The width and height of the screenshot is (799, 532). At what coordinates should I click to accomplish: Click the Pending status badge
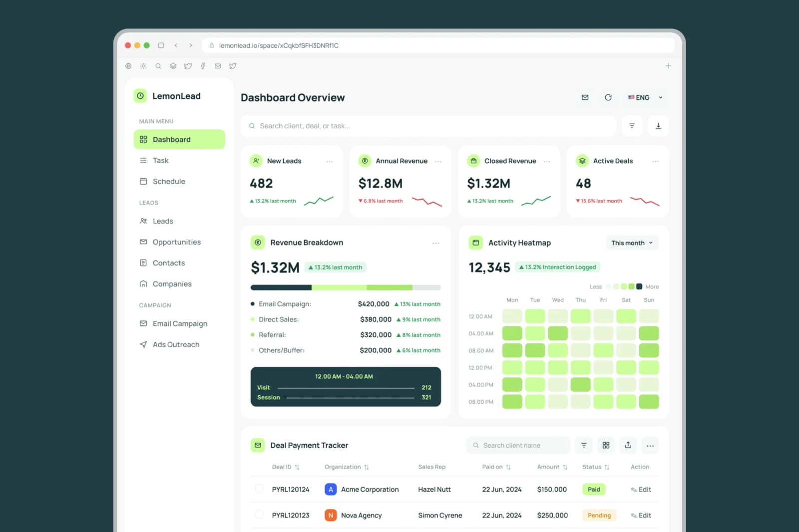[599, 516]
